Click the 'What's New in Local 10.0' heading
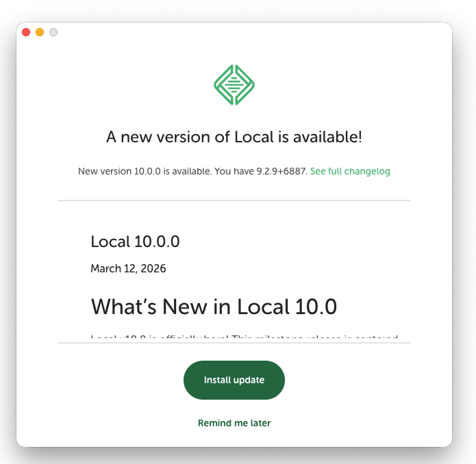476x464 pixels. click(x=214, y=307)
